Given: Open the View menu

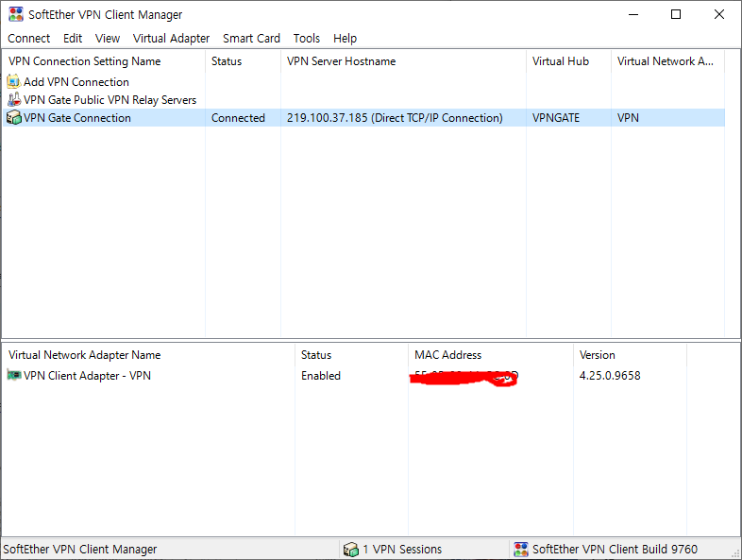Looking at the screenshot, I should (108, 39).
